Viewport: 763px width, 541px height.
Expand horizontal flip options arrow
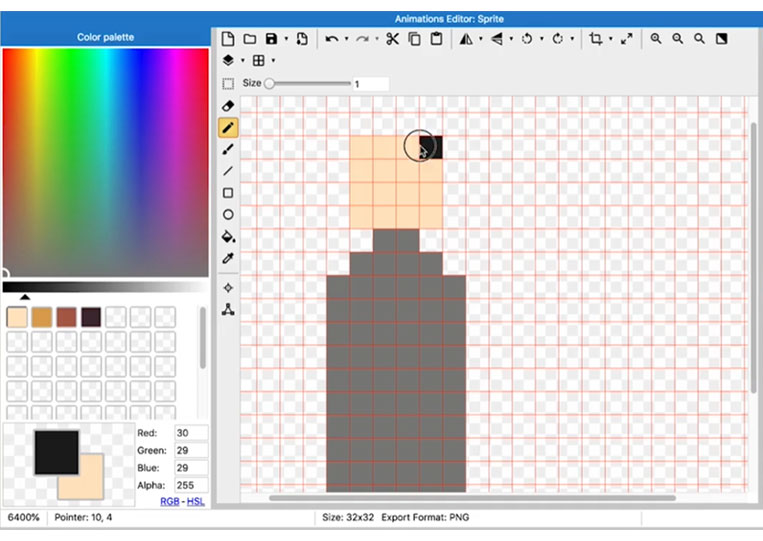tap(481, 39)
